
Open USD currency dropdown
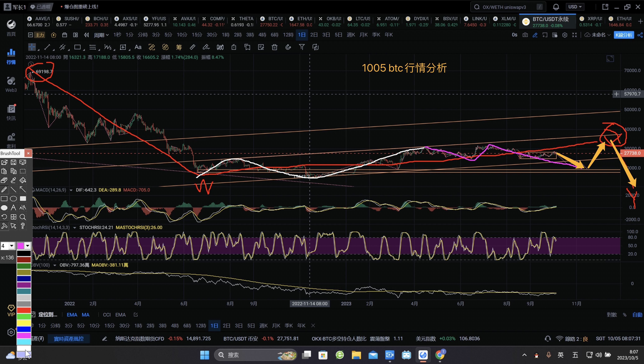coord(575,7)
